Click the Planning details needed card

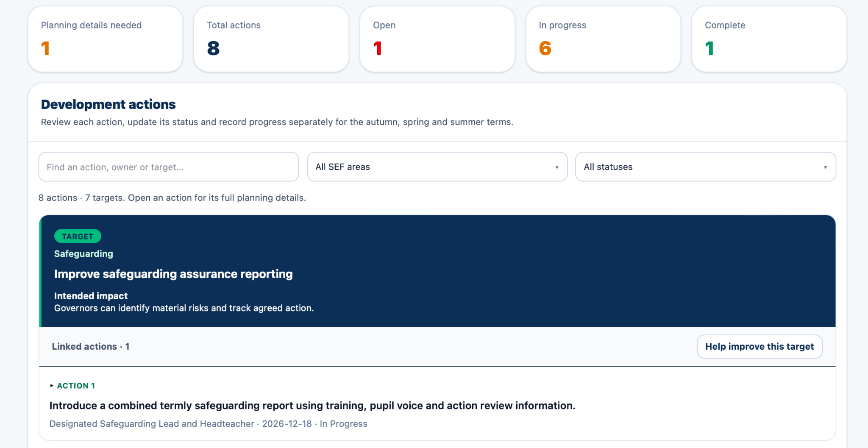(105, 39)
